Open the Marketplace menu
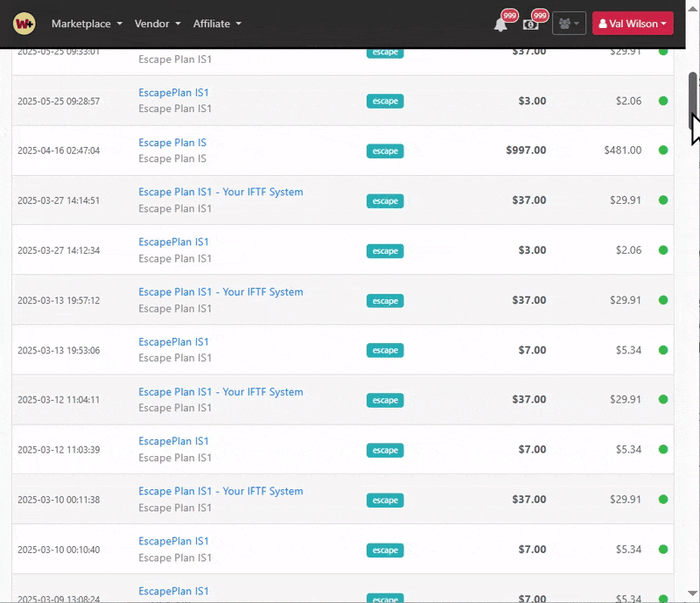Image resolution: width=700 pixels, height=603 pixels. (x=87, y=24)
